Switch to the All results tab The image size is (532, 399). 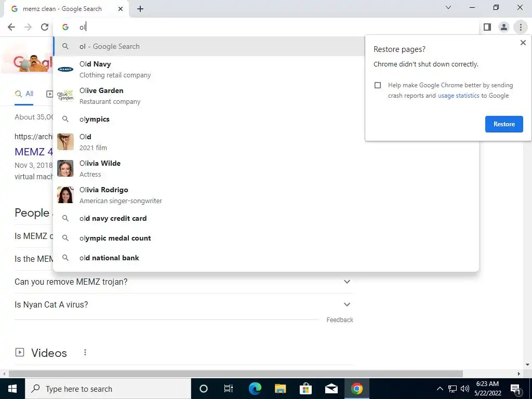coord(24,94)
